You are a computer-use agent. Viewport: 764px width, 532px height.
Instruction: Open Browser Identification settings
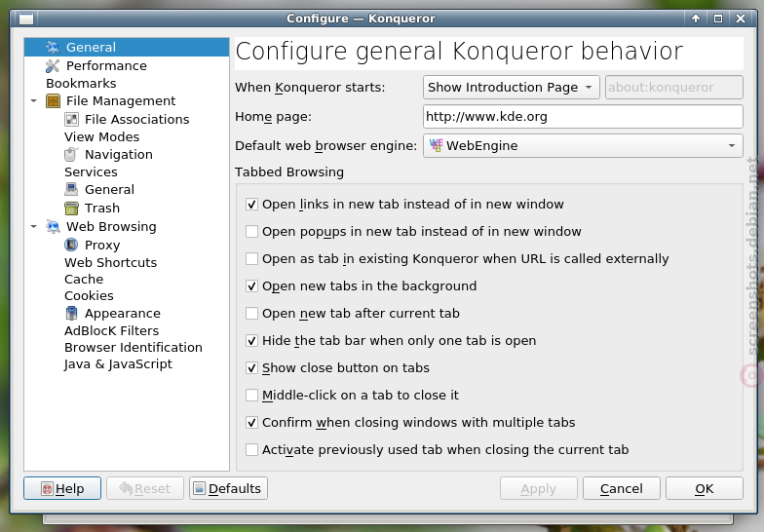pos(133,347)
